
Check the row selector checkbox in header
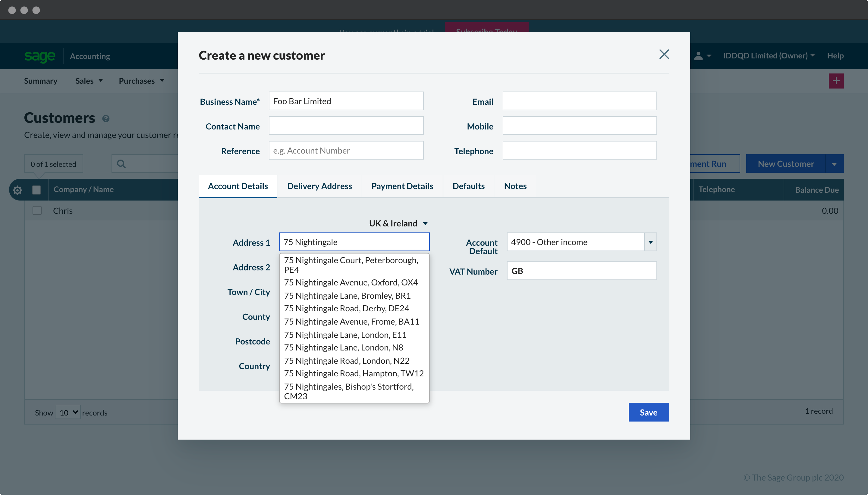(x=36, y=189)
